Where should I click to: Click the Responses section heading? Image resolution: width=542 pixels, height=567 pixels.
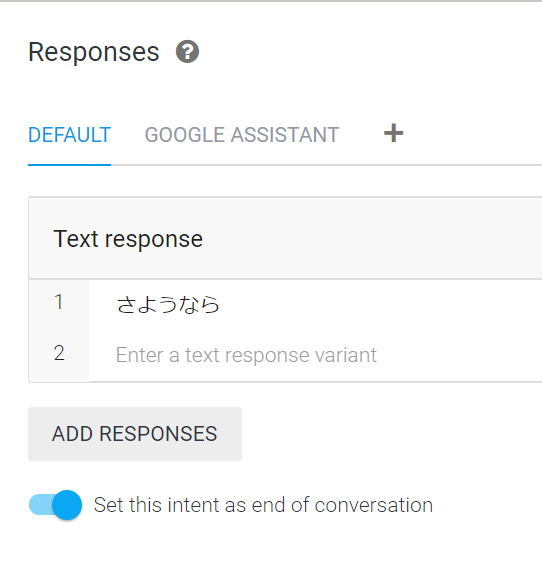click(94, 52)
